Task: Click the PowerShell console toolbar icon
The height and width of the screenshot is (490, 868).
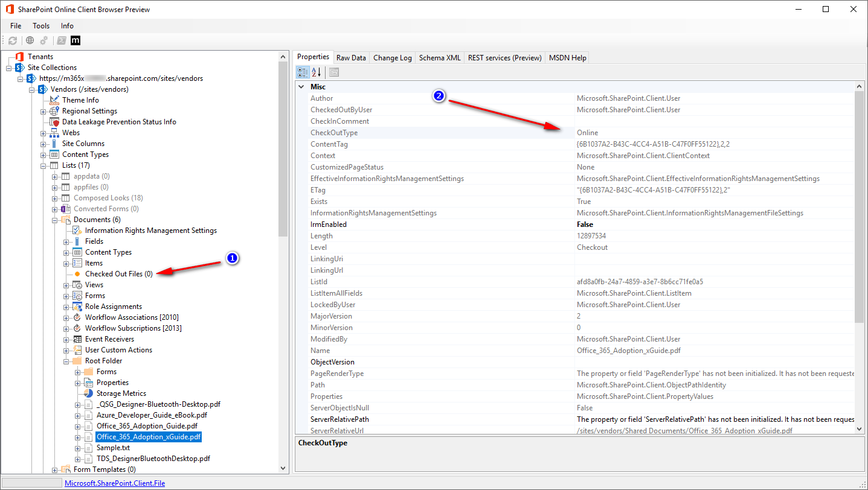Action: pyautogui.click(x=62, y=40)
